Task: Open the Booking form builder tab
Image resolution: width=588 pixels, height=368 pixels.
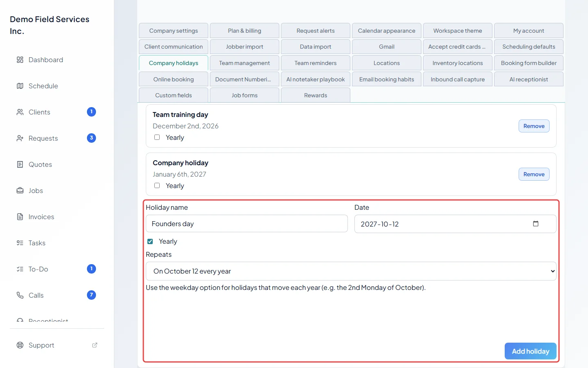Action: (529, 63)
